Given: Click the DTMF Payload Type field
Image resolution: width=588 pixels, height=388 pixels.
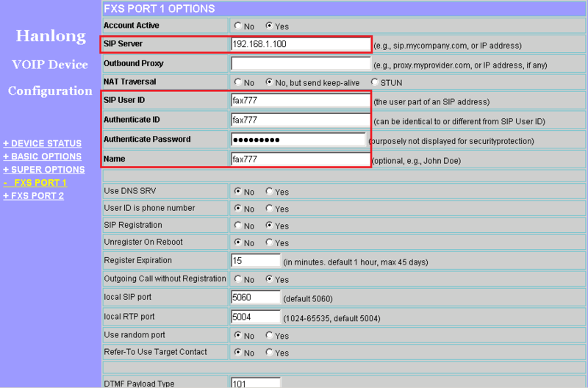Looking at the screenshot, I should coord(256,383).
